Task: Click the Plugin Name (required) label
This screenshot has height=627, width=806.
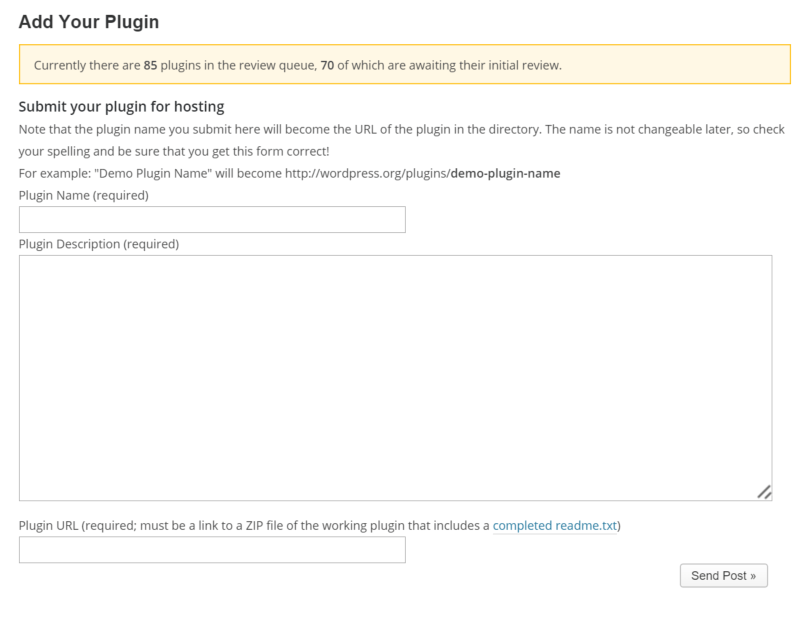Action: [85, 196]
